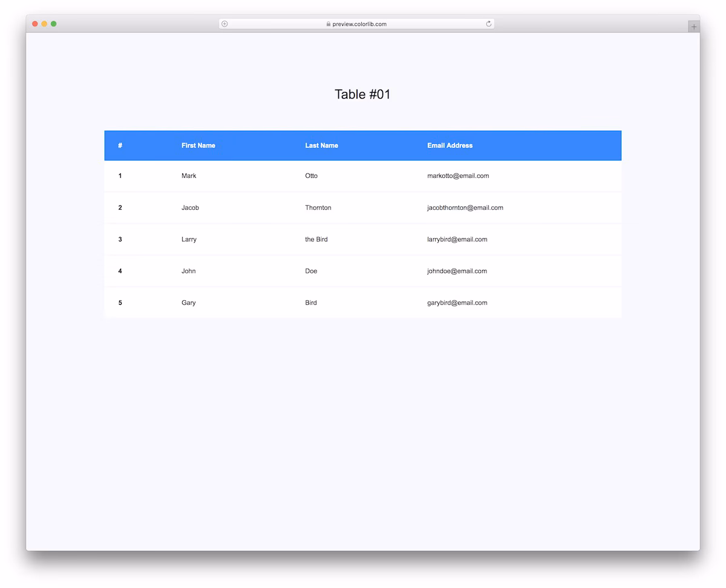
Task: Click the Table #01 heading
Action: (362, 94)
